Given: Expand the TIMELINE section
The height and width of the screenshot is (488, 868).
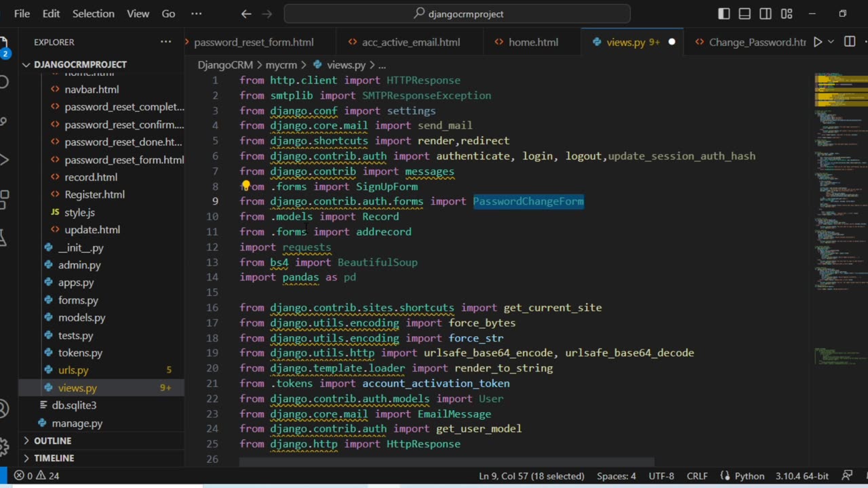Looking at the screenshot, I should tap(54, 458).
